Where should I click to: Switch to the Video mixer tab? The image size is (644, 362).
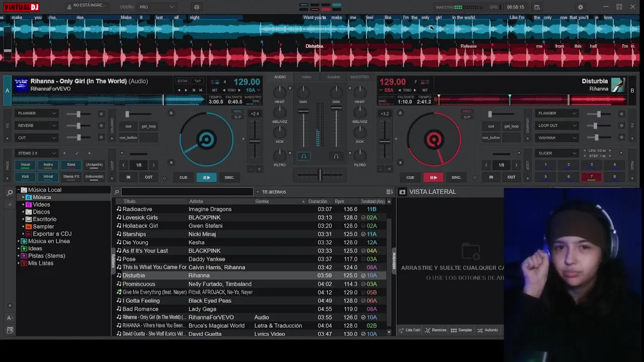point(306,77)
